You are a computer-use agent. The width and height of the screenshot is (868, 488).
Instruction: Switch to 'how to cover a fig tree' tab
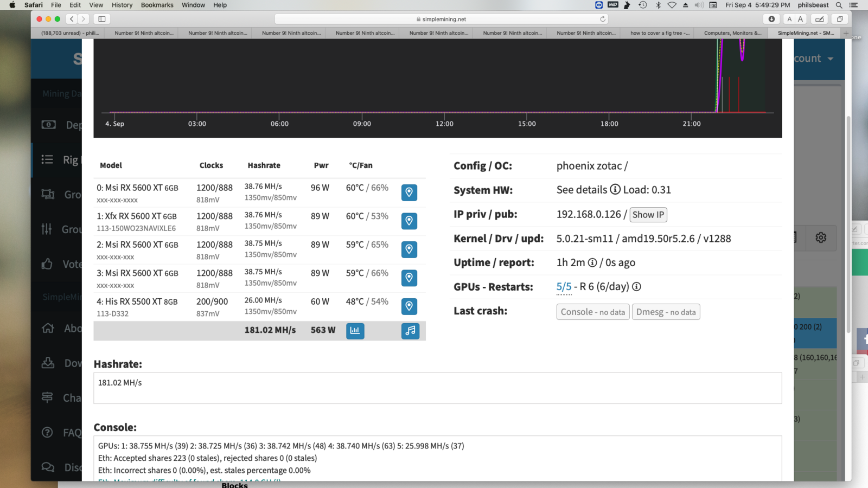point(660,33)
